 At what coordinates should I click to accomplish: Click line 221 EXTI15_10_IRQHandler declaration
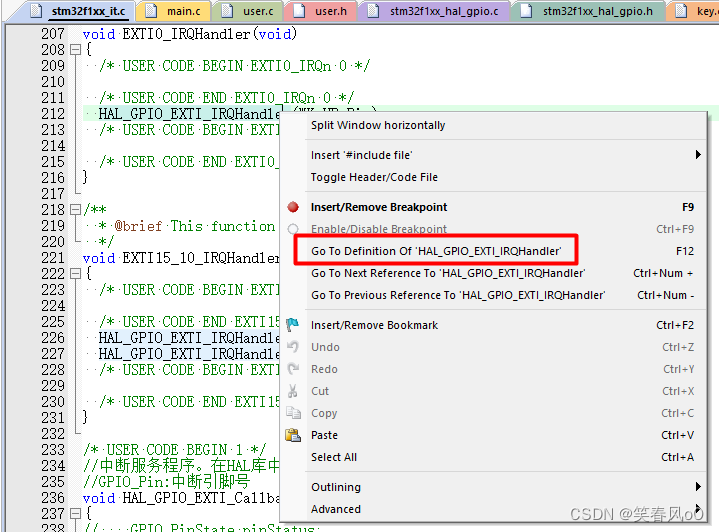point(181,258)
